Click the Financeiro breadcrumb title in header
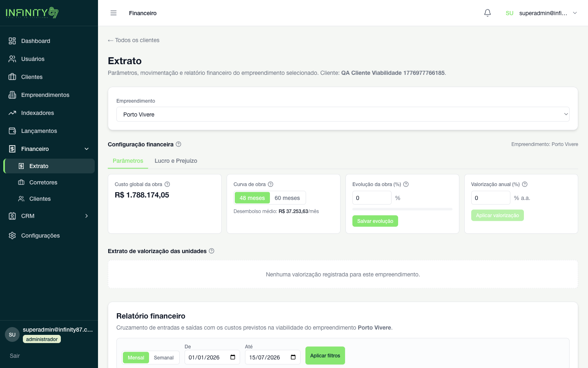588x368 pixels. [x=143, y=13]
